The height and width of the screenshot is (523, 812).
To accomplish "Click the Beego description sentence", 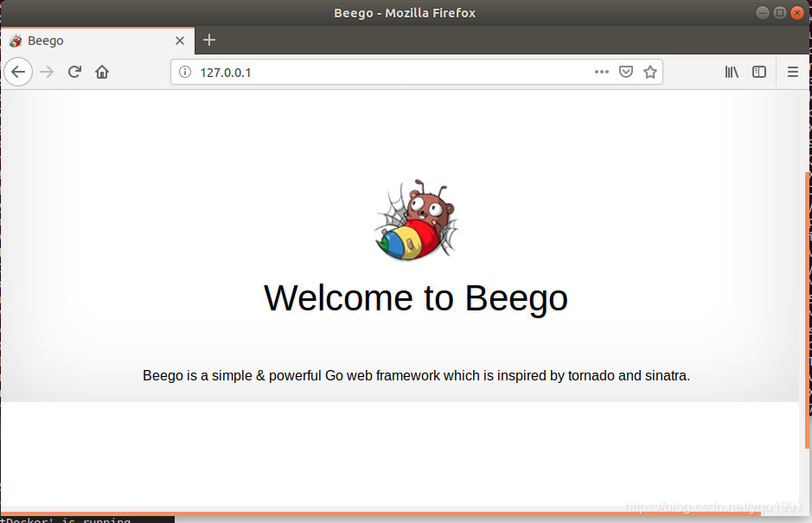I will 416,375.
